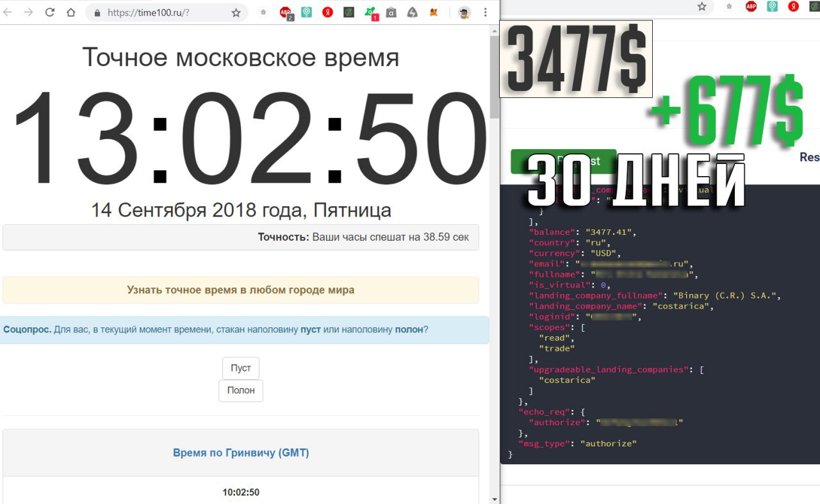This screenshot has height=504, width=820.
Task: Open the 'Время по Гринвичу (GMT)' link
Action: 241,453
